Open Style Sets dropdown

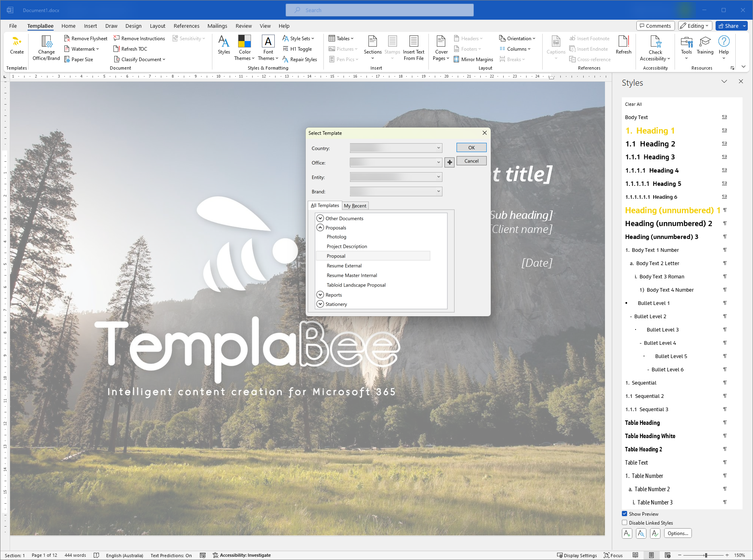click(x=298, y=38)
